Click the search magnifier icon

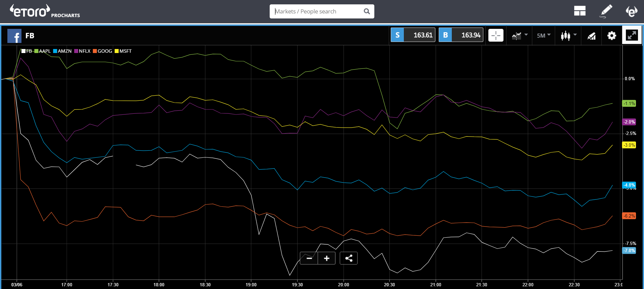pos(367,11)
